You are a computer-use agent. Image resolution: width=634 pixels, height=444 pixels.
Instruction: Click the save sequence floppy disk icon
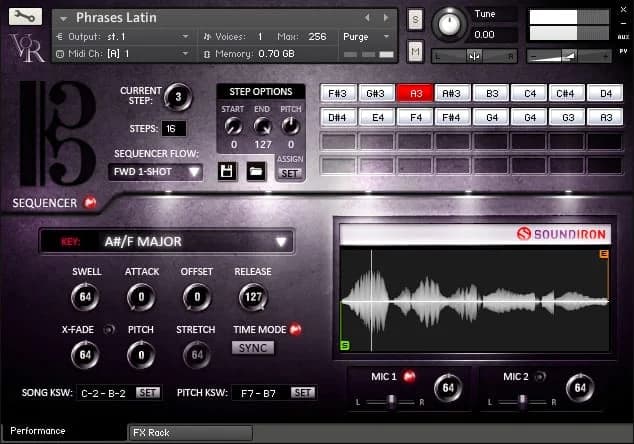227,171
